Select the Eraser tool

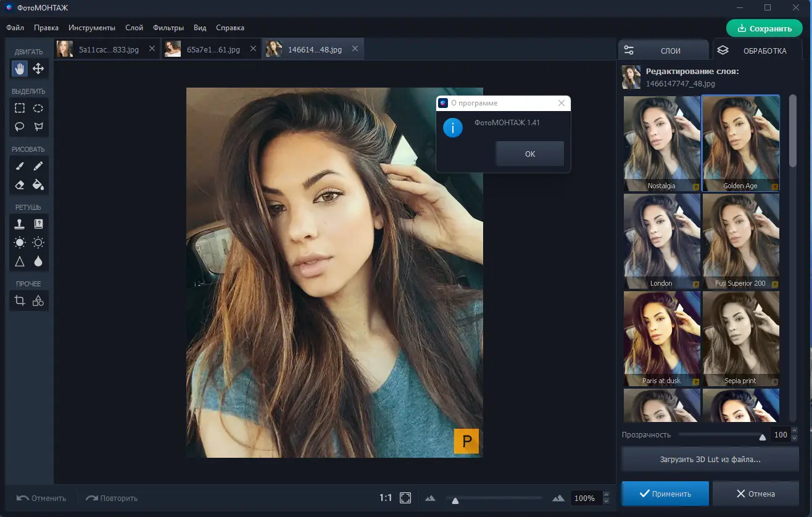[20, 184]
